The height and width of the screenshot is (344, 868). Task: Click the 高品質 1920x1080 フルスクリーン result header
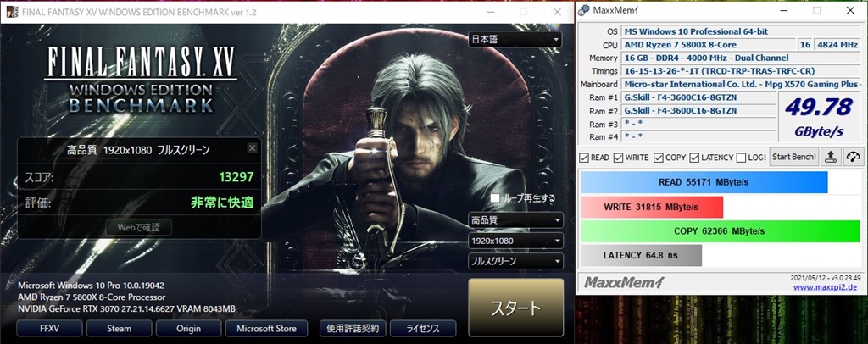(x=138, y=149)
